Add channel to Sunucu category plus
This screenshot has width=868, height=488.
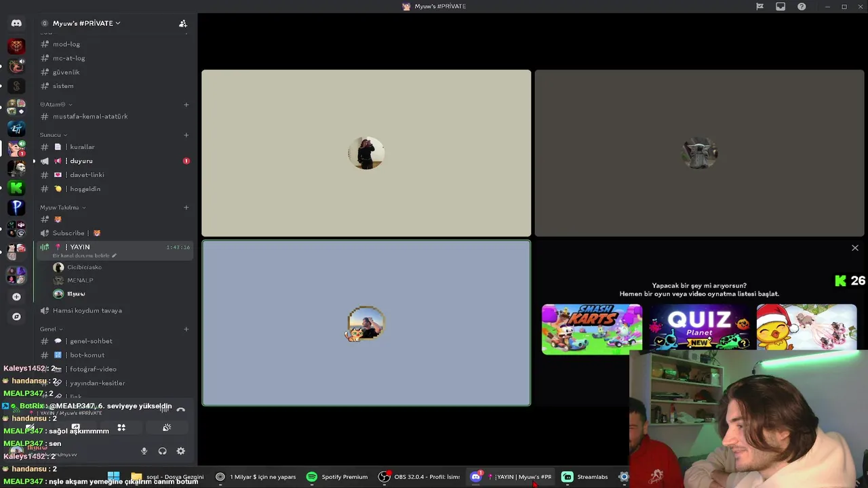click(x=186, y=135)
